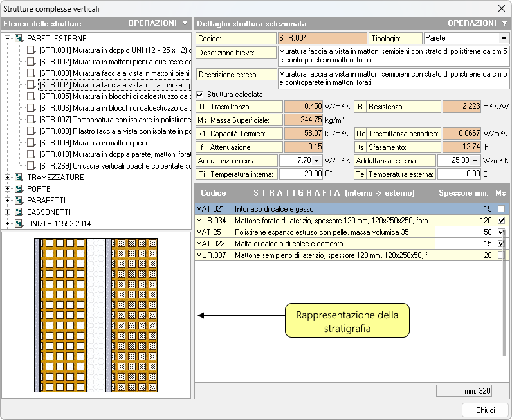Toggle Ms checkbox for Intonaco di calce e gesso

coord(501,209)
